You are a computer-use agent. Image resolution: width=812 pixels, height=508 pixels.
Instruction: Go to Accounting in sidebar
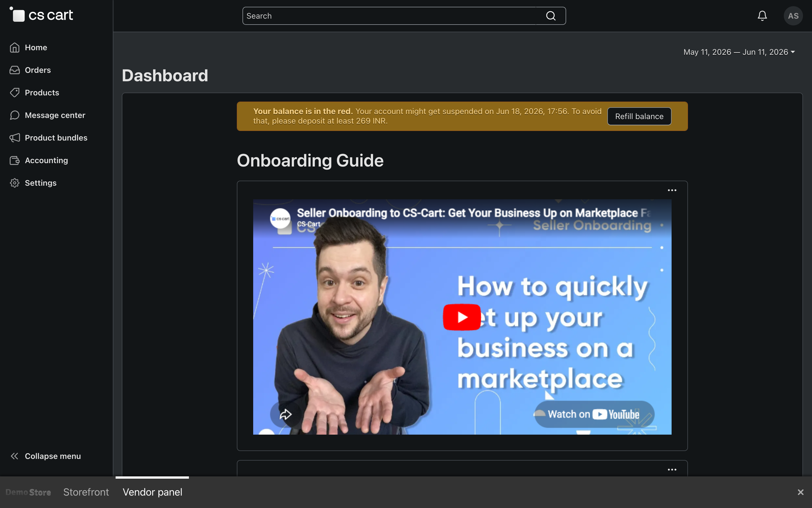click(46, 160)
